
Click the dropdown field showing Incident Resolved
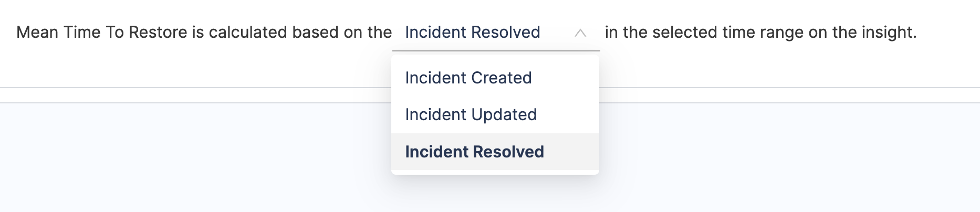click(x=472, y=33)
